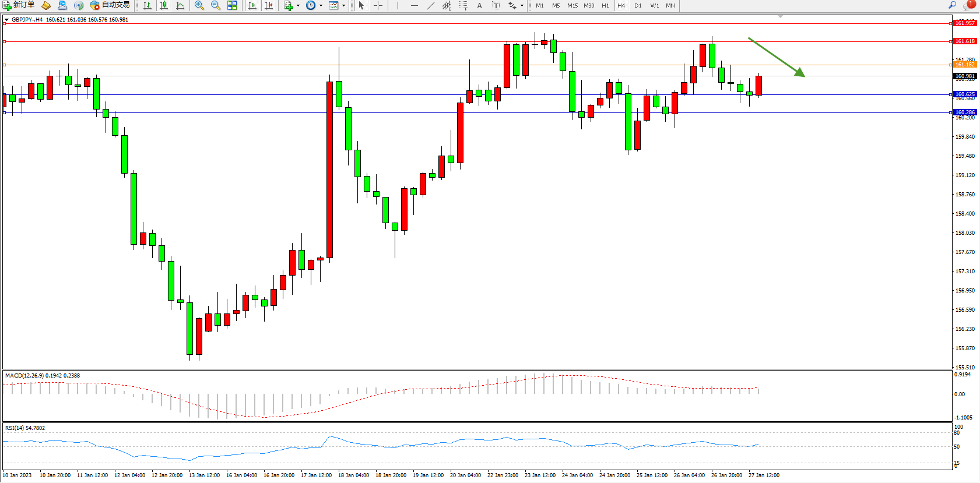Viewport: 980px width, 483px height.
Task: Zoom out of the chart
Action: (x=216, y=5)
